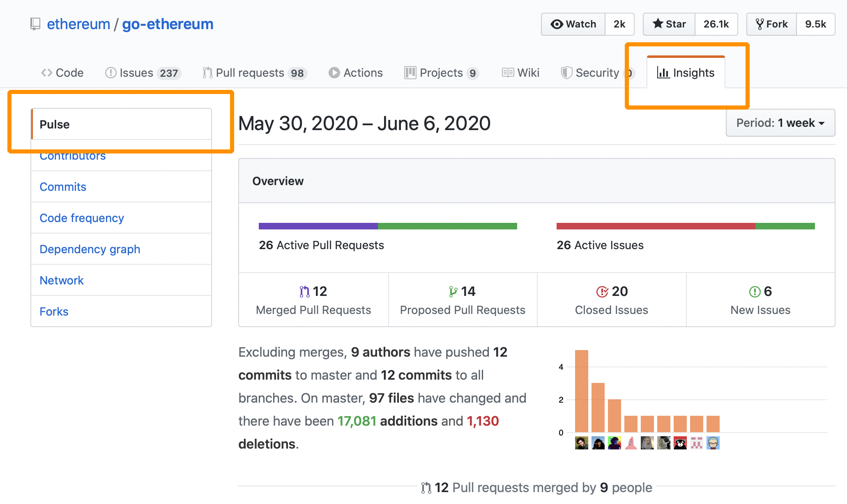847x504 pixels.
Task: Click the '17,081' additions number
Action: (357, 421)
